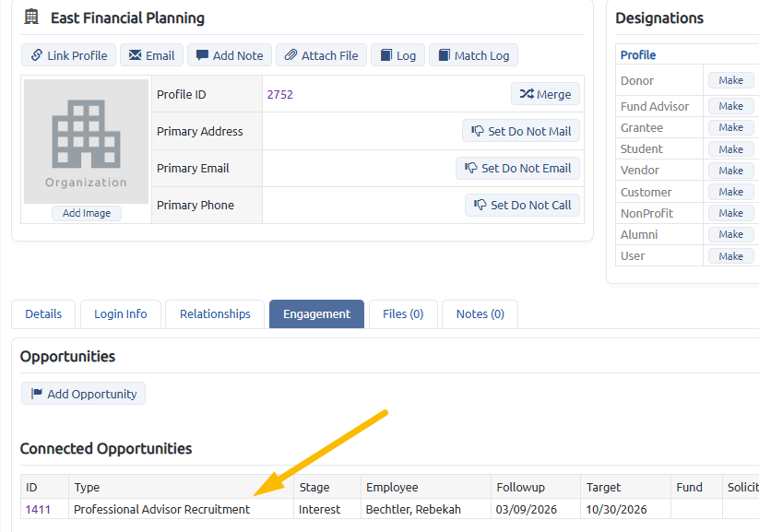Add a note with Add Note
The height and width of the screenshot is (532, 759).
(230, 55)
